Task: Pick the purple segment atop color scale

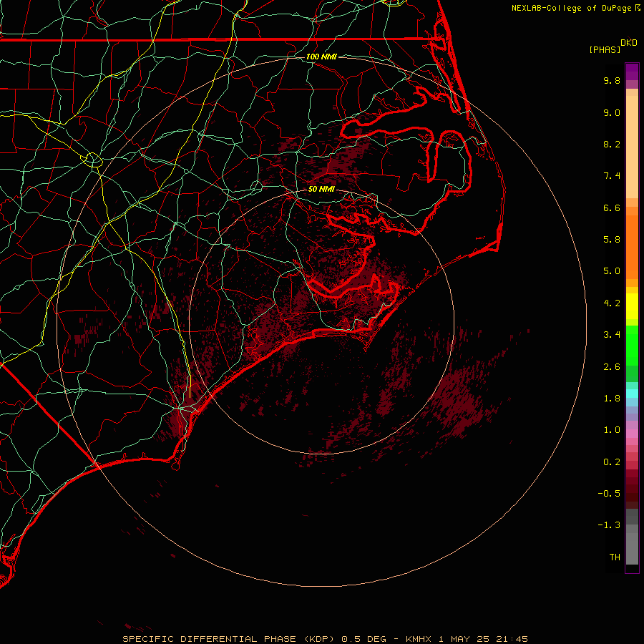Action: (632, 72)
